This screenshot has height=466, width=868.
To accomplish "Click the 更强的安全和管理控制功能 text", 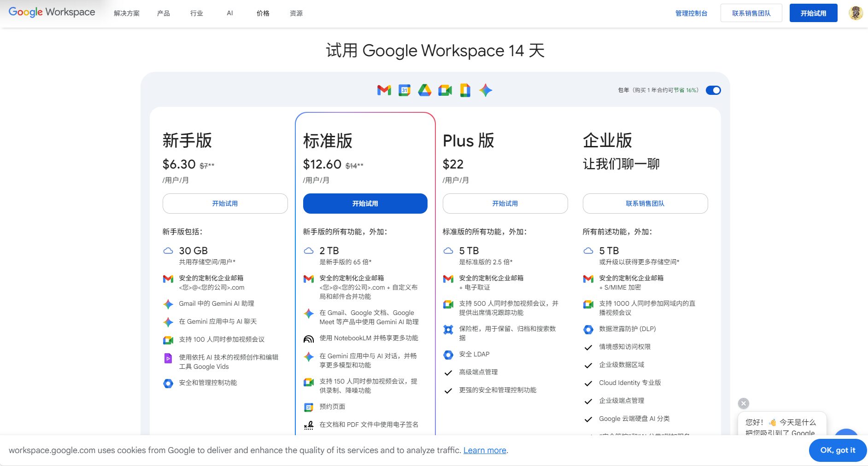I will (498, 390).
